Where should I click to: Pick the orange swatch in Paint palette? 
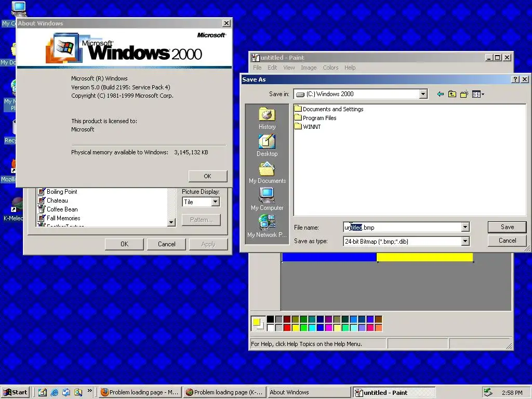pos(378,327)
